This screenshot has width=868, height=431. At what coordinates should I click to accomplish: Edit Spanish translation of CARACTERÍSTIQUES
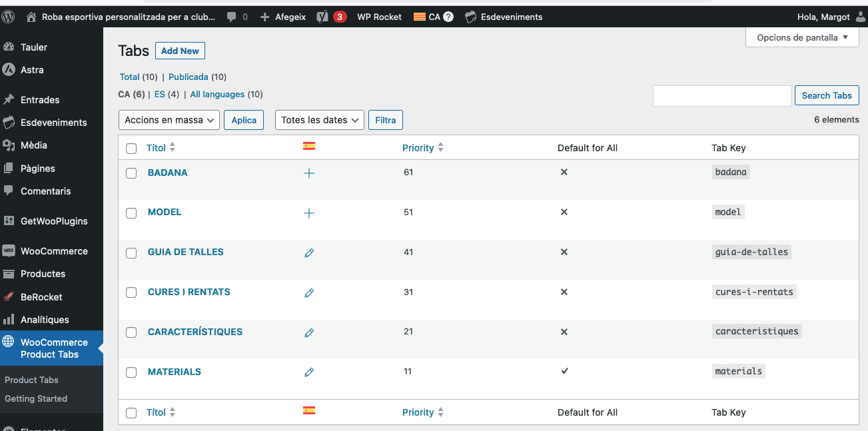point(309,333)
